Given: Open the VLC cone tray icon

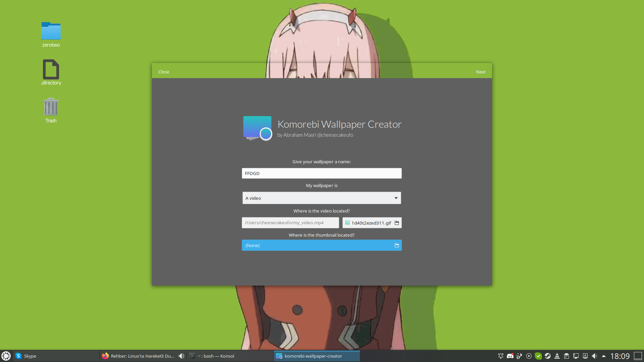Looking at the screenshot, I should (x=557, y=356).
